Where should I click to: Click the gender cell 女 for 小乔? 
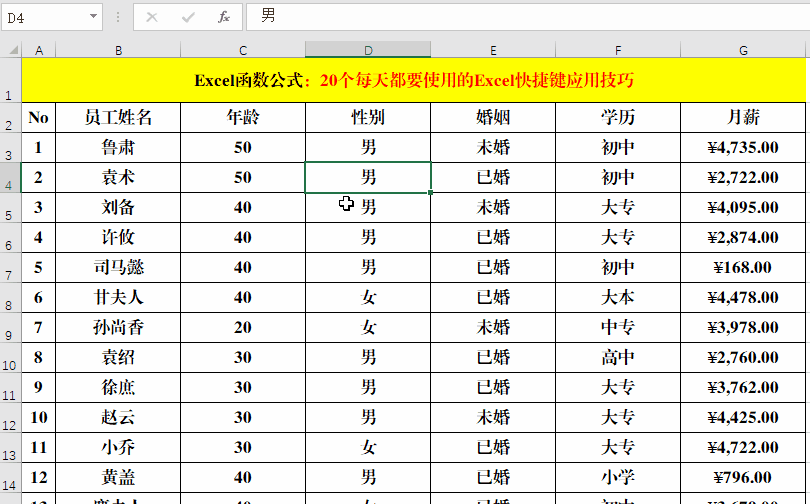coord(368,447)
